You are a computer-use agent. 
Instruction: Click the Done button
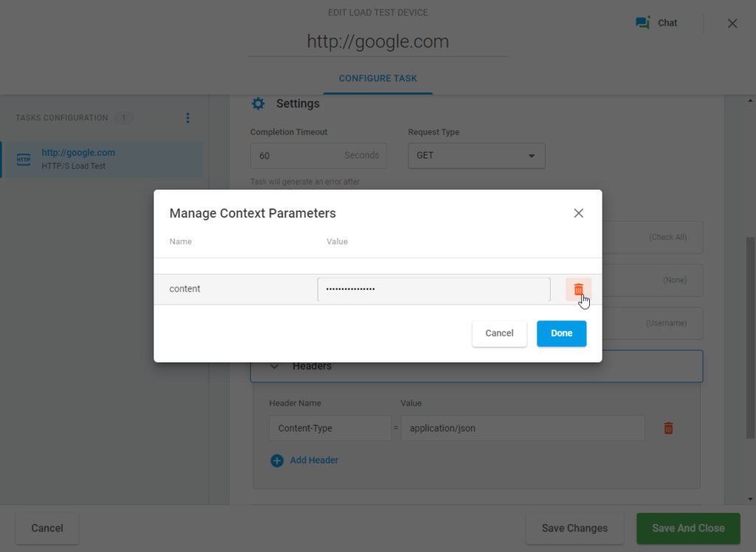[x=561, y=334]
